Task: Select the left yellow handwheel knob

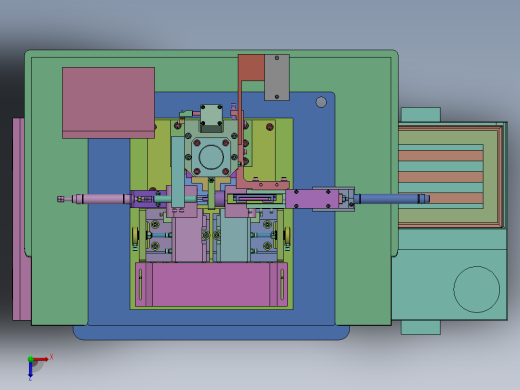Action: pos(135,236)
